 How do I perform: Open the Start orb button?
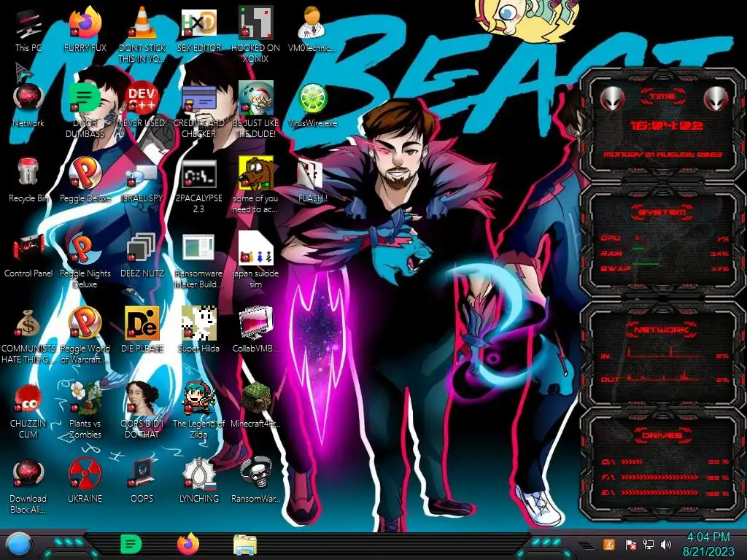[x=20, y=545]
